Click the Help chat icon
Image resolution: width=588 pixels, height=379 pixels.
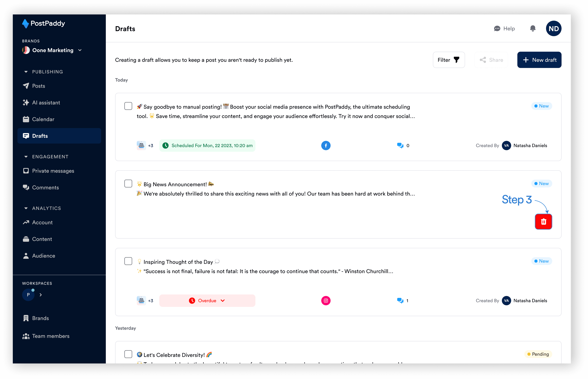pos(497,28)
